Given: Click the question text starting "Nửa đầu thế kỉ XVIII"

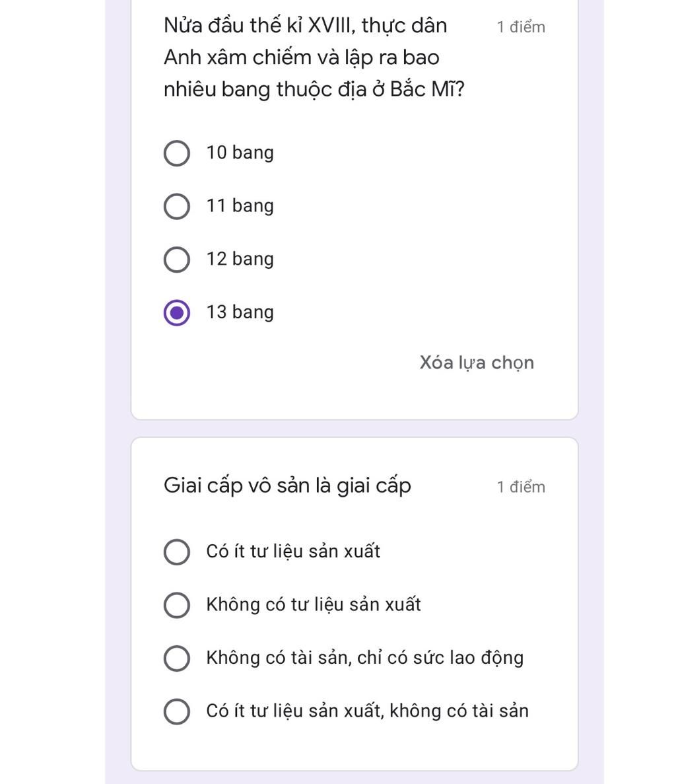Looking at the screenshot, I should [314, 57].
